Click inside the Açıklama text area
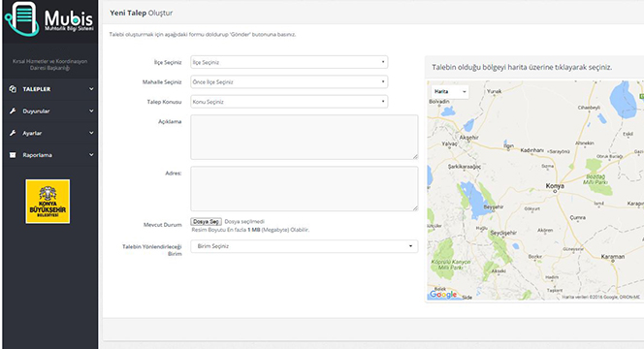644x349 pixels. pos(305,137)
